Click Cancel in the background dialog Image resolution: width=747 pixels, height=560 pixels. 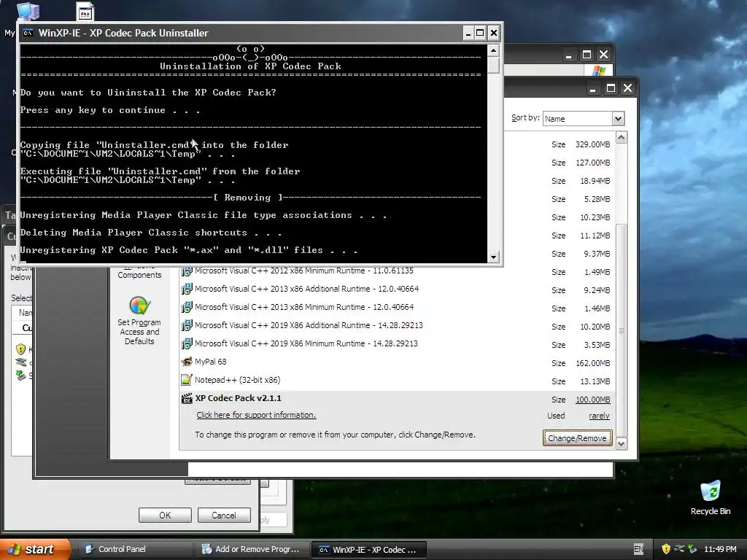(x=224, y=516)
